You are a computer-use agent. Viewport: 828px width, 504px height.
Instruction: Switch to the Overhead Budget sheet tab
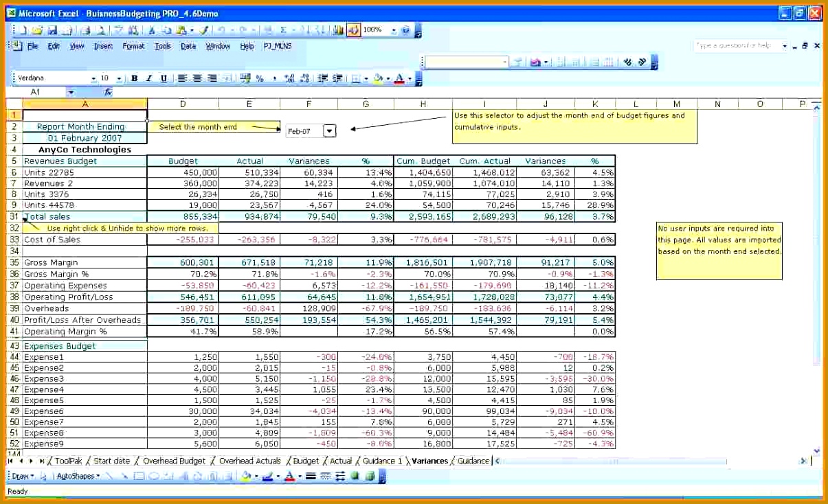tap(174, 461)
